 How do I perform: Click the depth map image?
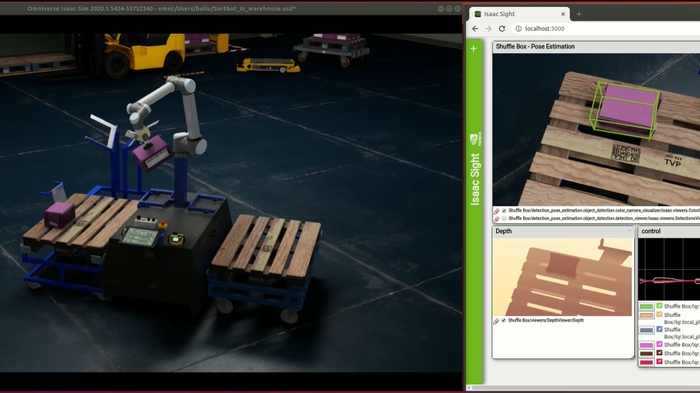pos(563,277)
